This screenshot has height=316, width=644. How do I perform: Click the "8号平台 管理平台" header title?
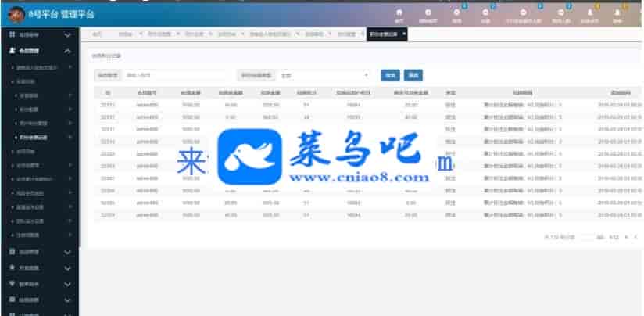[x=61, y=14]
